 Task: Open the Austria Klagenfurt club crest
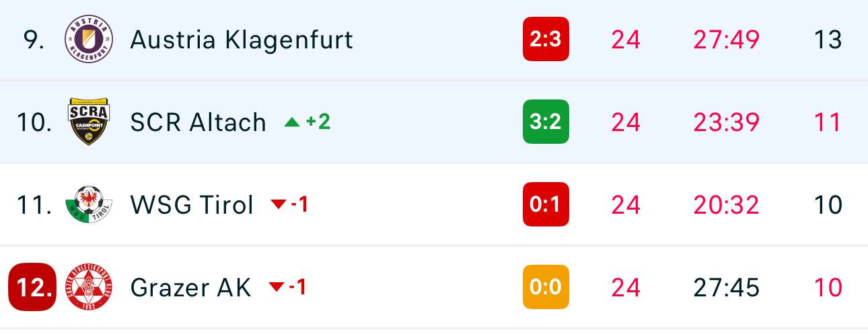pos(89,39)
